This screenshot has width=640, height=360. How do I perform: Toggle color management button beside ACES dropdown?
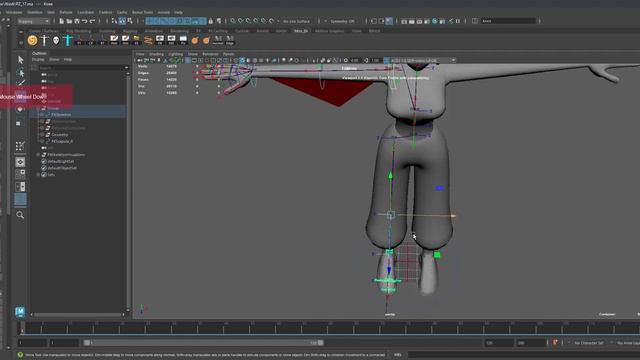[x=386, y=60]
